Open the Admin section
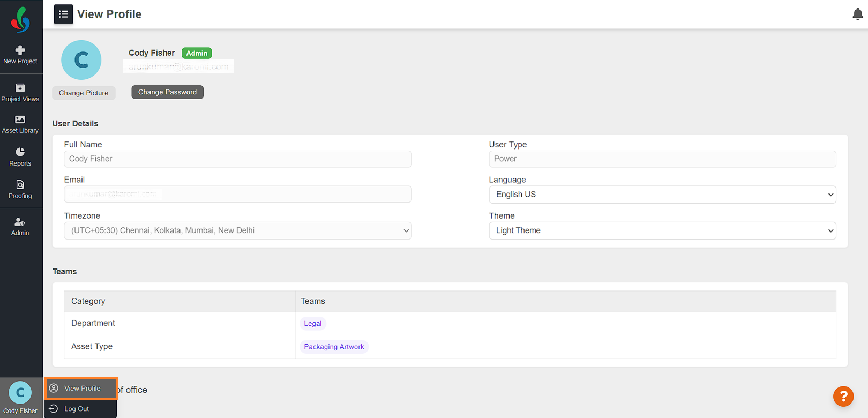This screenshot has height=418, width=868. tap(20, 227)
